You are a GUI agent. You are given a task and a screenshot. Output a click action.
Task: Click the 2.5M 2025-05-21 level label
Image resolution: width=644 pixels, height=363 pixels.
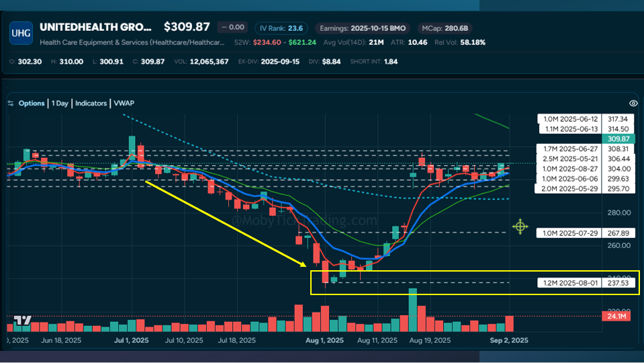[569, 159]
